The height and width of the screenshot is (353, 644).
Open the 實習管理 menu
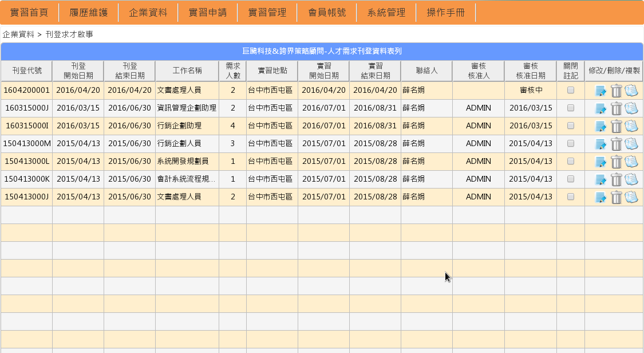click(x=267, y=13)
